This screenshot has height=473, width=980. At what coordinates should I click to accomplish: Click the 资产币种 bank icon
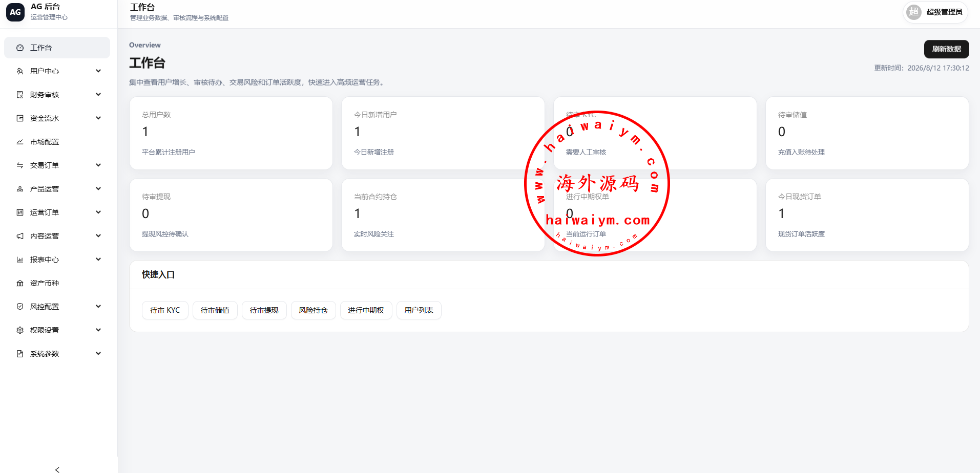(x=20, y=283)
